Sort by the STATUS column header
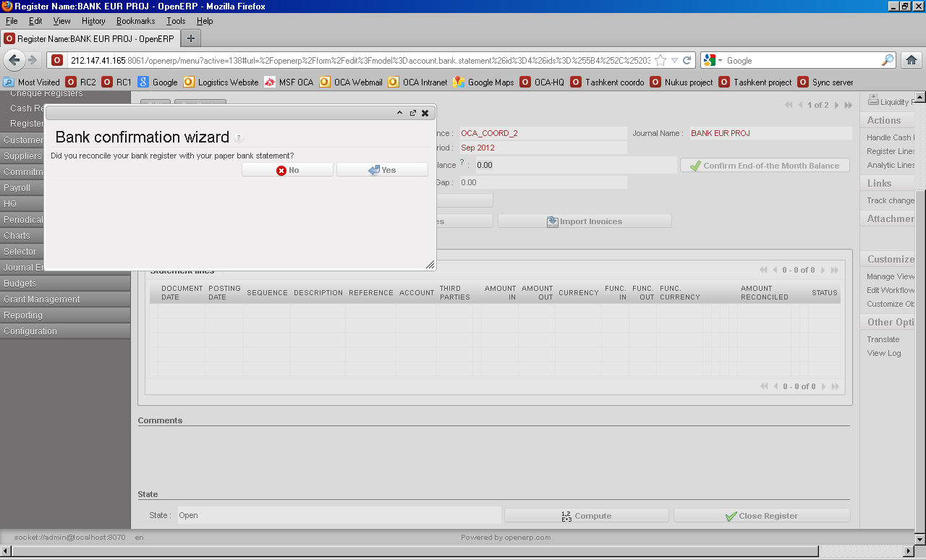Screen dimensions: 926x560 (x=824, y=293)
